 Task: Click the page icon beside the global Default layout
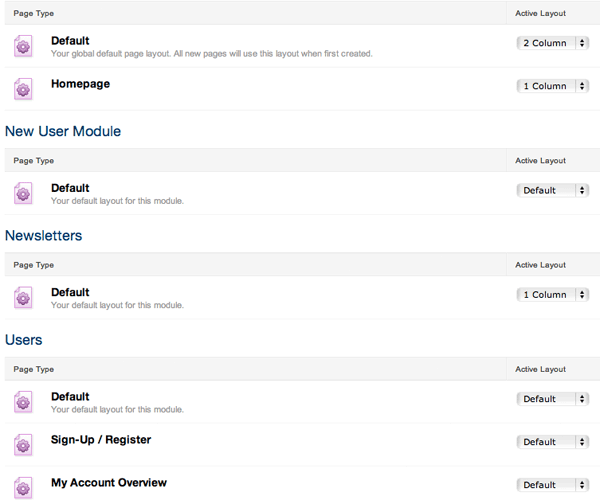click(24, 46)
